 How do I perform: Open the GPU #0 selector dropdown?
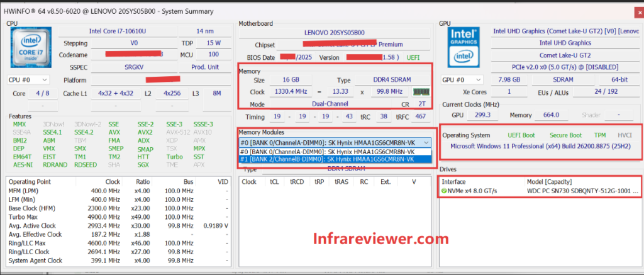click(462, 79)
